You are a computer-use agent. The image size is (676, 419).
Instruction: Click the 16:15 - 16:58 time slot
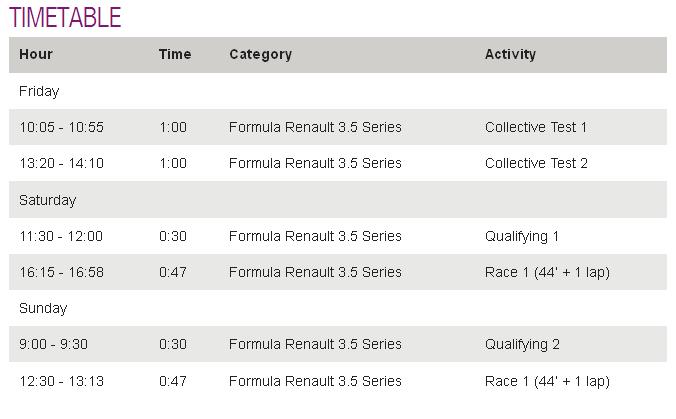tap(61, 272)
